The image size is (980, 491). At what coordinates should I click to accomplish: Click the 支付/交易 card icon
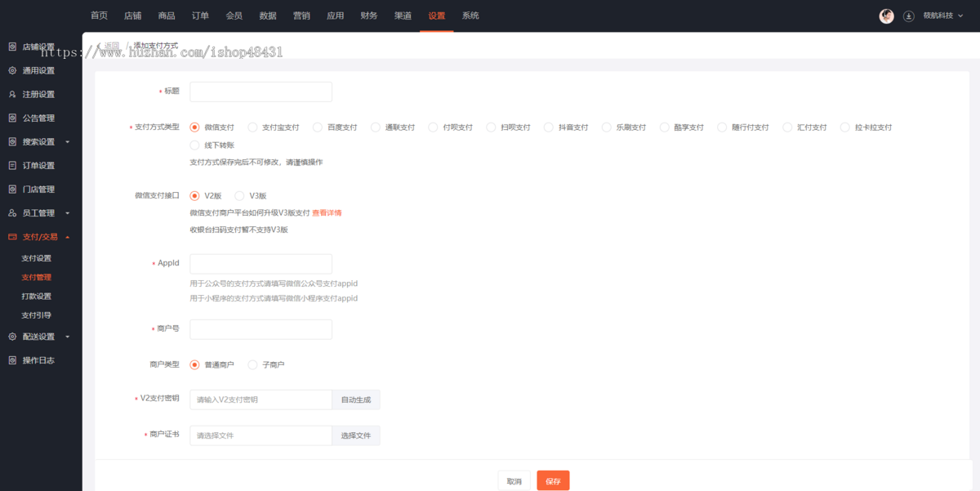[12, 237]
